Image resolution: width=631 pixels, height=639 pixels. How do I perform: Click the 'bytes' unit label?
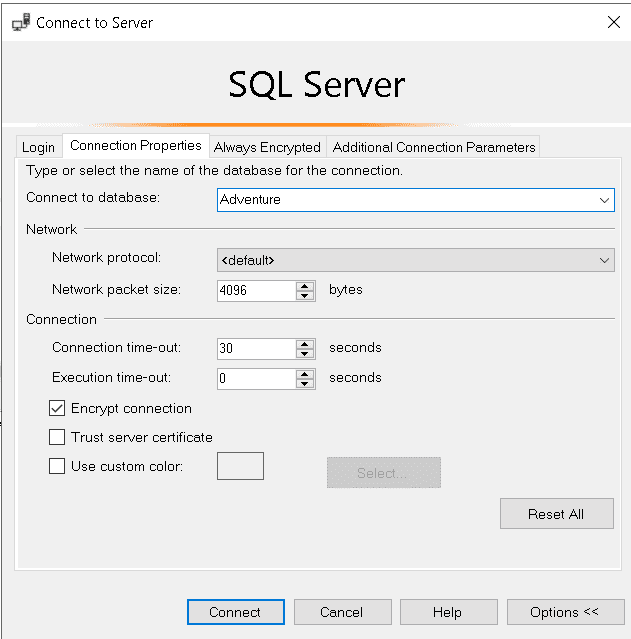coord(346,289)
